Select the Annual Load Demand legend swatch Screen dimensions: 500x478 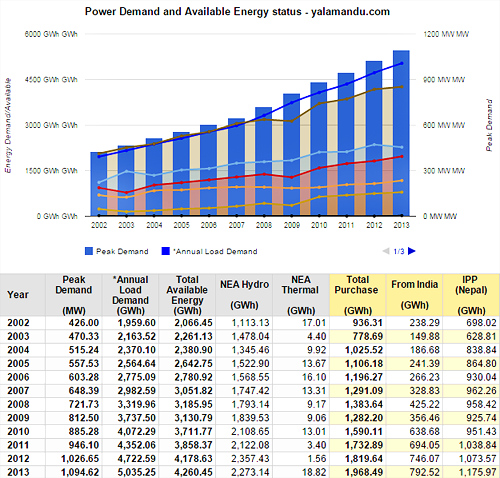[165, 251]
